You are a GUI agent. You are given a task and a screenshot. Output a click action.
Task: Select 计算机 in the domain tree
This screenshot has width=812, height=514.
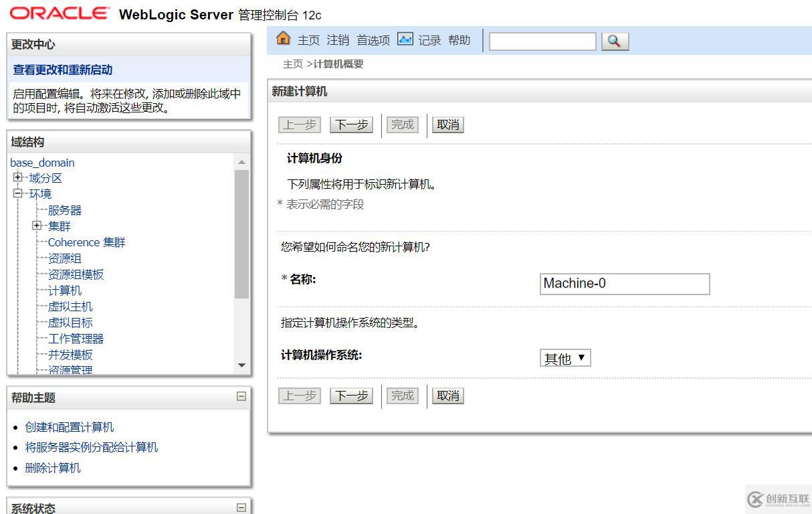tap(65, 290)
